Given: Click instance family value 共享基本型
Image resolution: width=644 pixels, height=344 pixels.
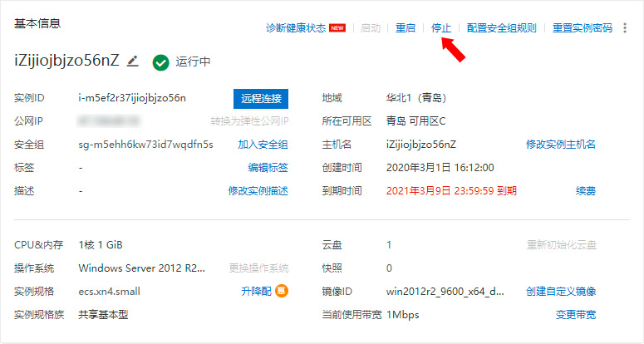Looking at the screenshot, I should click(x=103, y=314).
